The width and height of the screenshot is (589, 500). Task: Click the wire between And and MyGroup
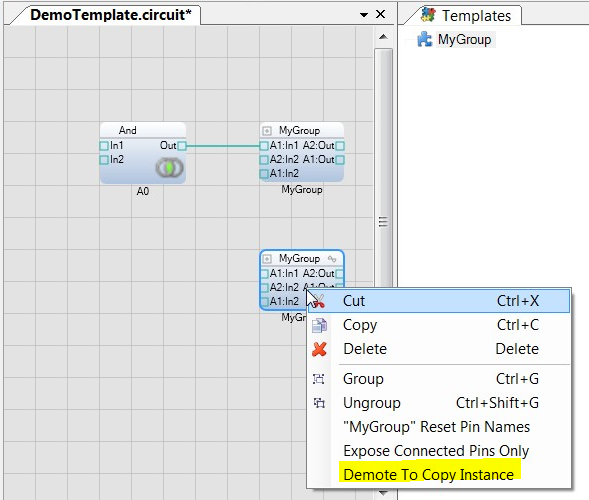(x=223, y=146)
